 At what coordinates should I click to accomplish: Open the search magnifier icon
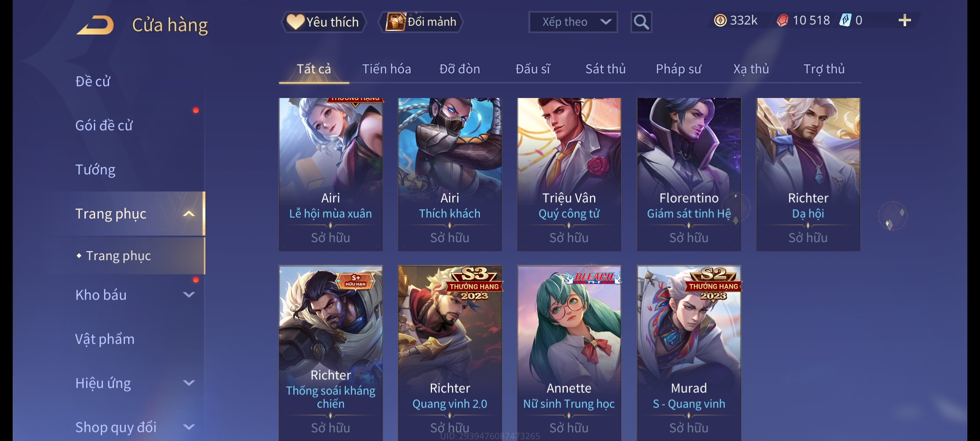pos(641,22)
